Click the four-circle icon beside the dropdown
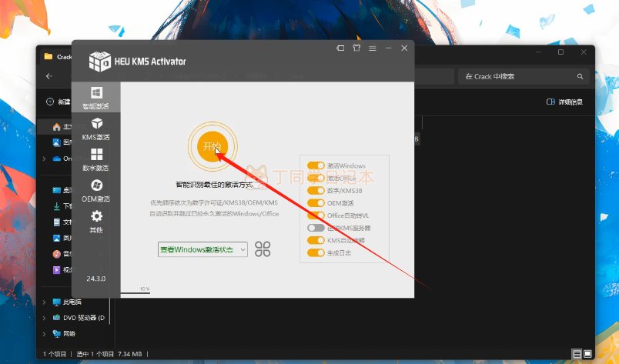The image size is (619, 364). 263,249
